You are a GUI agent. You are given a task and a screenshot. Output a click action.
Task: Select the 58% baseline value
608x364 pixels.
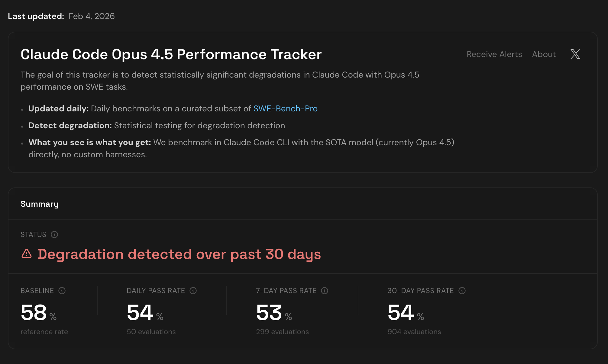(x=38, y=312)
